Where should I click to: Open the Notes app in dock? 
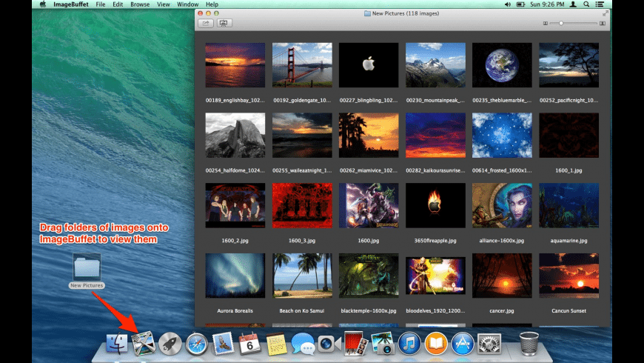coord(276,344)
